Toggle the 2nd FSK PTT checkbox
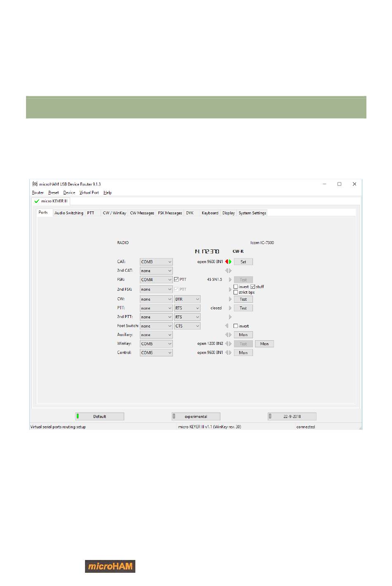The height and width of the screenshot is (586, 392). 177,289
